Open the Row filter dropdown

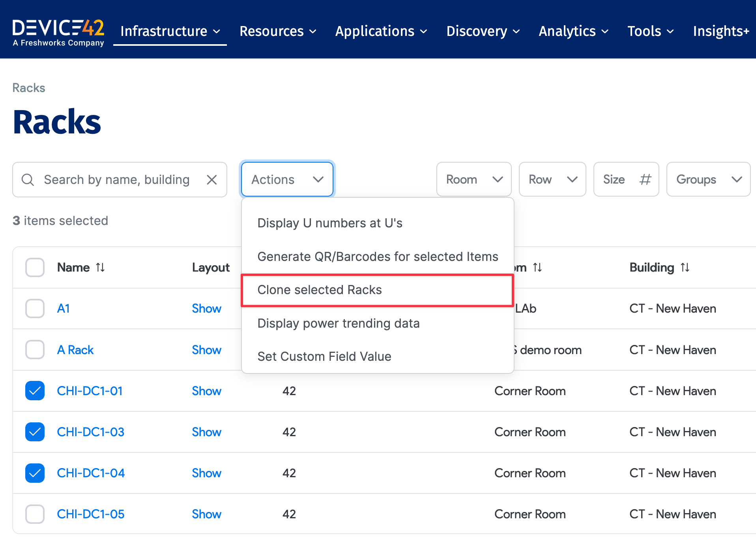click(x=552, y=179)
